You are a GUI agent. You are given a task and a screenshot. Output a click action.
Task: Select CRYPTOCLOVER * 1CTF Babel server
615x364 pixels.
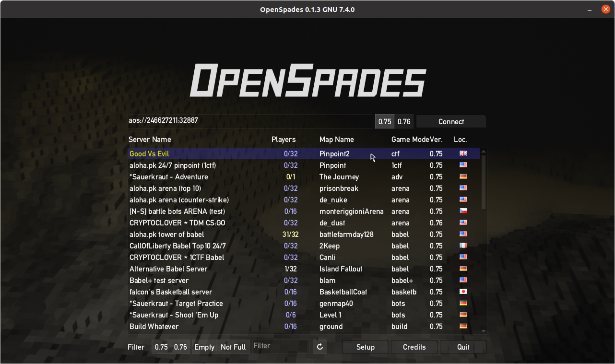pyautogui.click(x=304, y=257)
